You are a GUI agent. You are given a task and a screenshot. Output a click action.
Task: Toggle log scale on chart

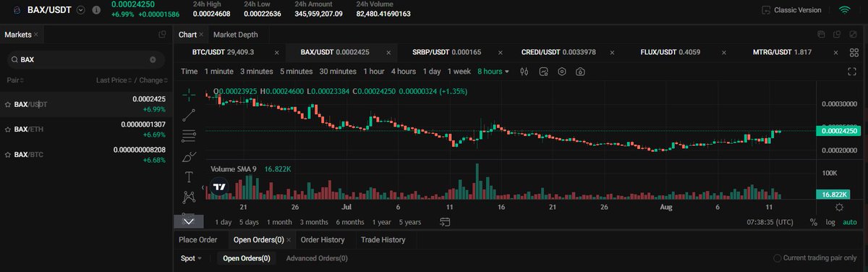(x=830, y=222)
